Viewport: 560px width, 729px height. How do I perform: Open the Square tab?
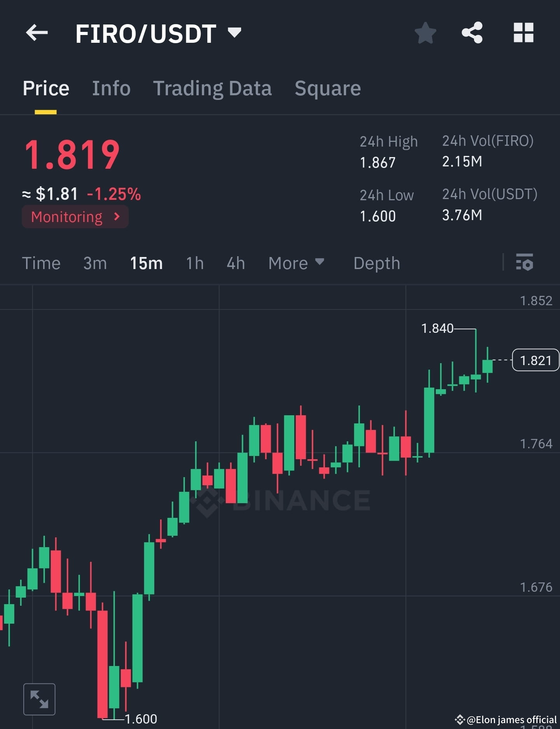point(328,88)
